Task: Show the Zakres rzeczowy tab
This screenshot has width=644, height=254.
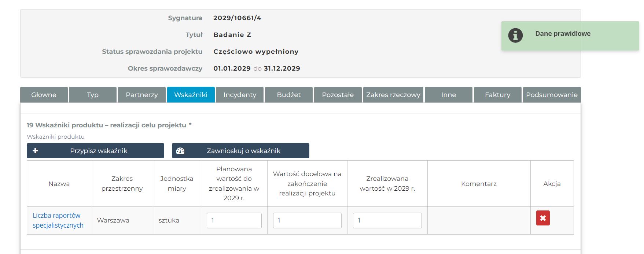Action: [x=393, y=95]
